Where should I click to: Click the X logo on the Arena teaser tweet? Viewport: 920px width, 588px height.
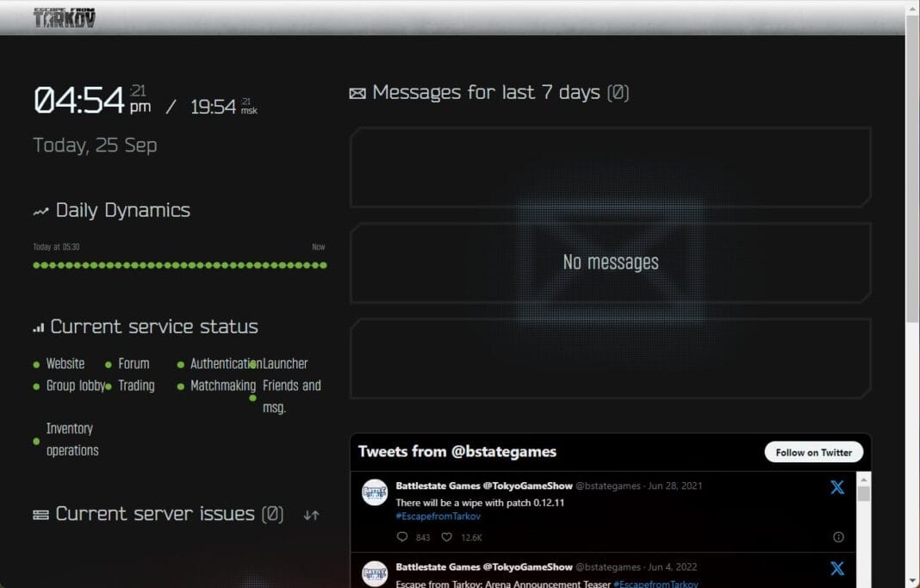(836, 569)
